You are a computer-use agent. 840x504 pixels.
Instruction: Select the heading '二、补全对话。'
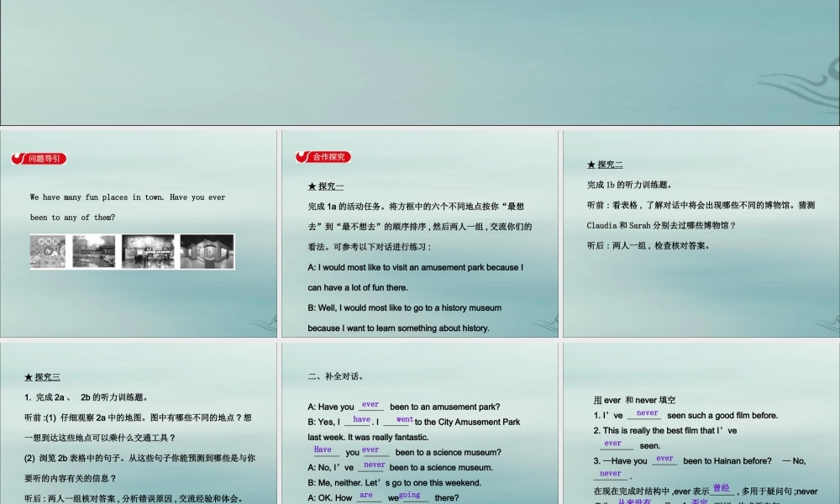tap(337, 376)
